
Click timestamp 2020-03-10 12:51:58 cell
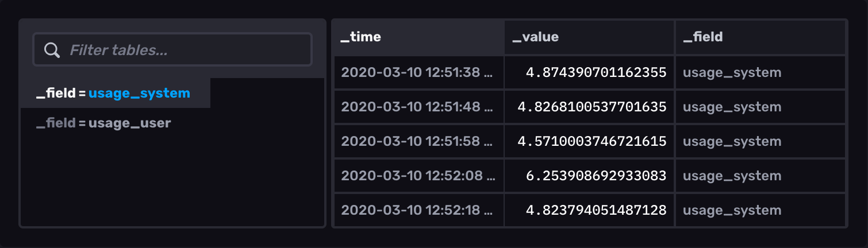click(418, 141)
